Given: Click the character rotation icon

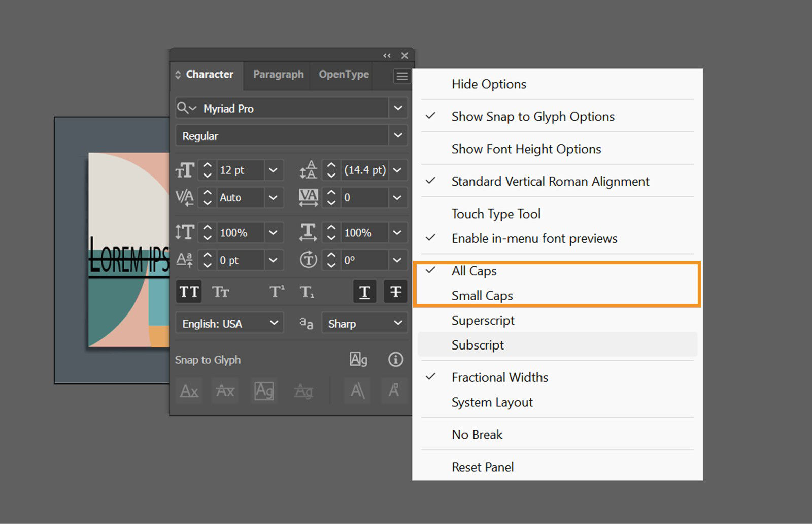Looking at the screenshot, I should click(308, 260).
